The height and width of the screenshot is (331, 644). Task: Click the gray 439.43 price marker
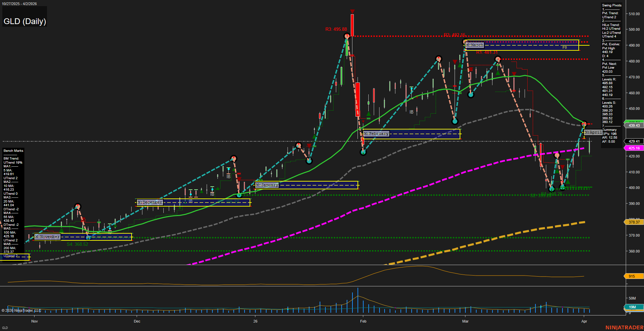tap(634, 125)
